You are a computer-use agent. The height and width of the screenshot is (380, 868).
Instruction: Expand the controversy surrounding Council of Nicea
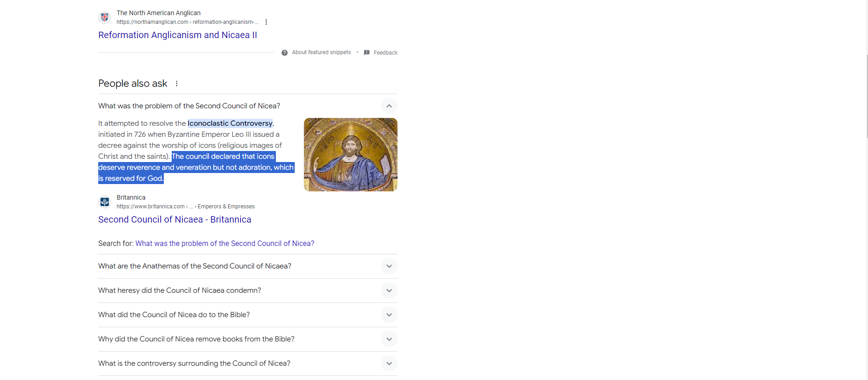pyautogui.click(x=389, y=363)
